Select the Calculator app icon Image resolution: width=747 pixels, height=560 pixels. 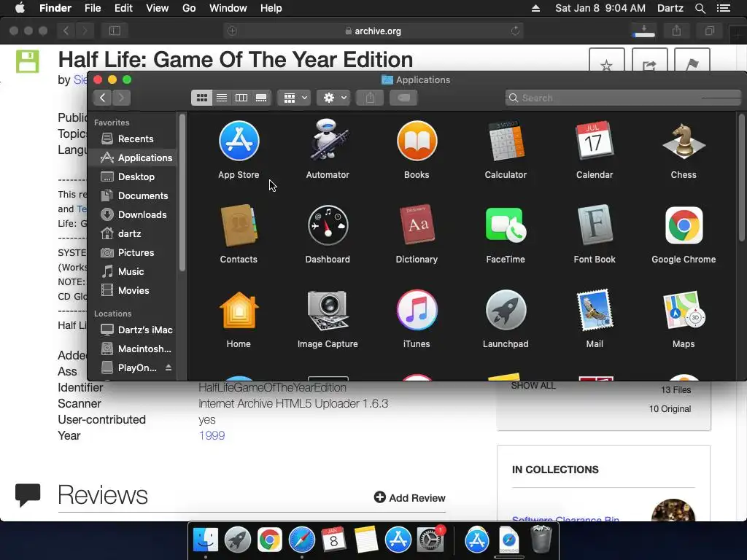coord(506,141)
